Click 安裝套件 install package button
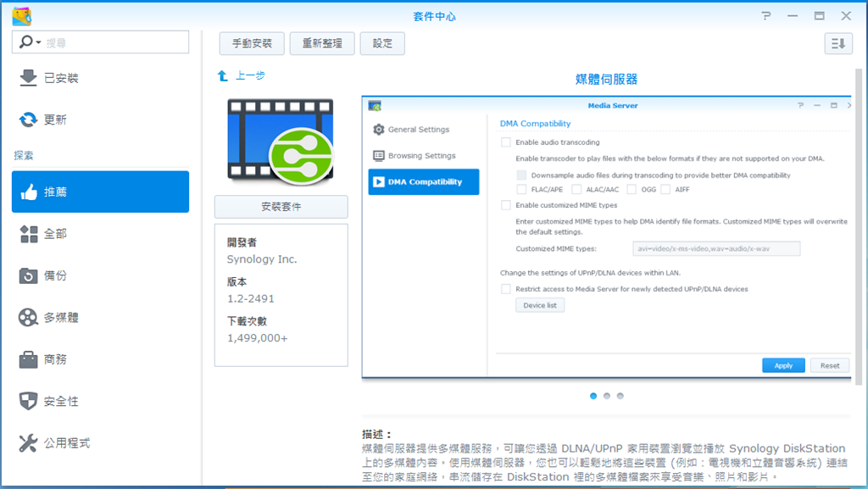This screenshot has height=489, width=868. pyautogui.click(x=281, y=207)
